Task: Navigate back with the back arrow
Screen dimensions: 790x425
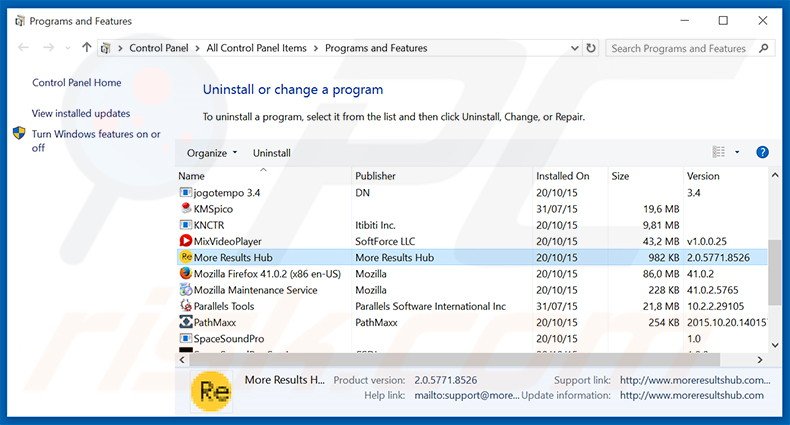Action: coord(23,48)
